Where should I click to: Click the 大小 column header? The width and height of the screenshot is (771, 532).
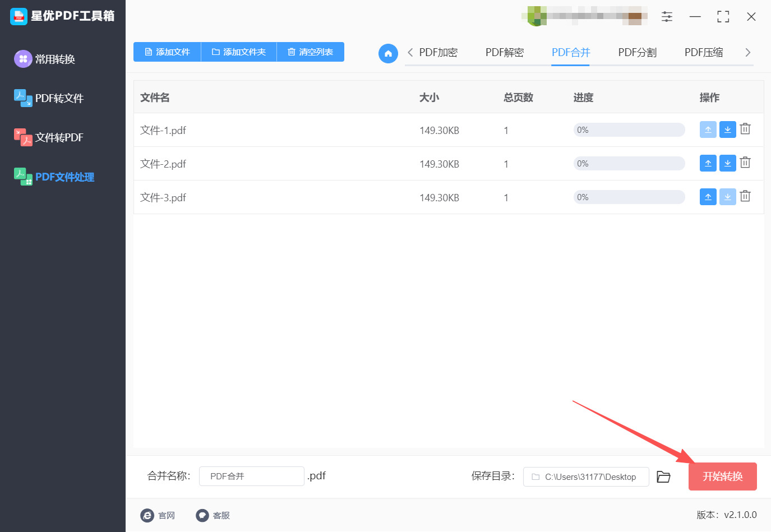(x=430, y=98)
